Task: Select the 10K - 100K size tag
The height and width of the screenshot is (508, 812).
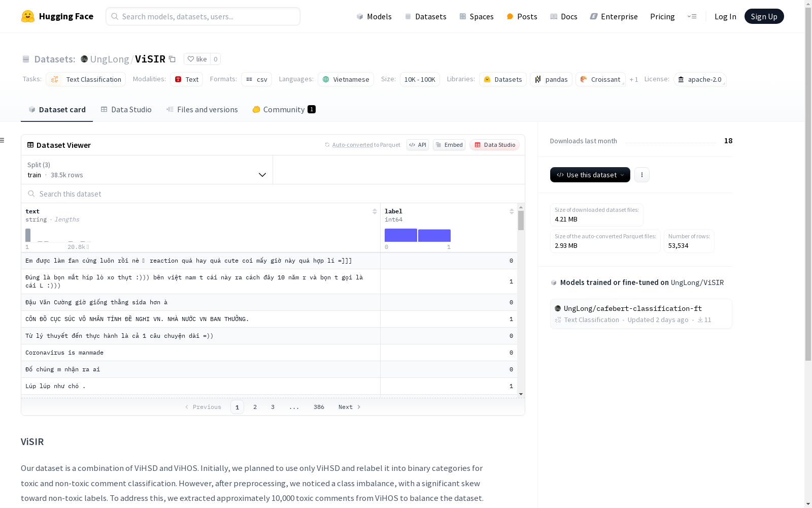Action: coord(420,79)
